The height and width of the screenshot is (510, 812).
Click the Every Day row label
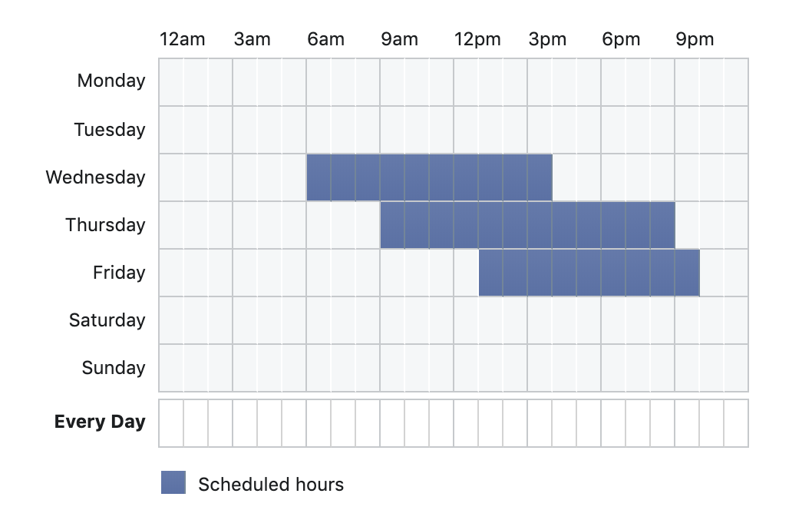pos(100,422)
